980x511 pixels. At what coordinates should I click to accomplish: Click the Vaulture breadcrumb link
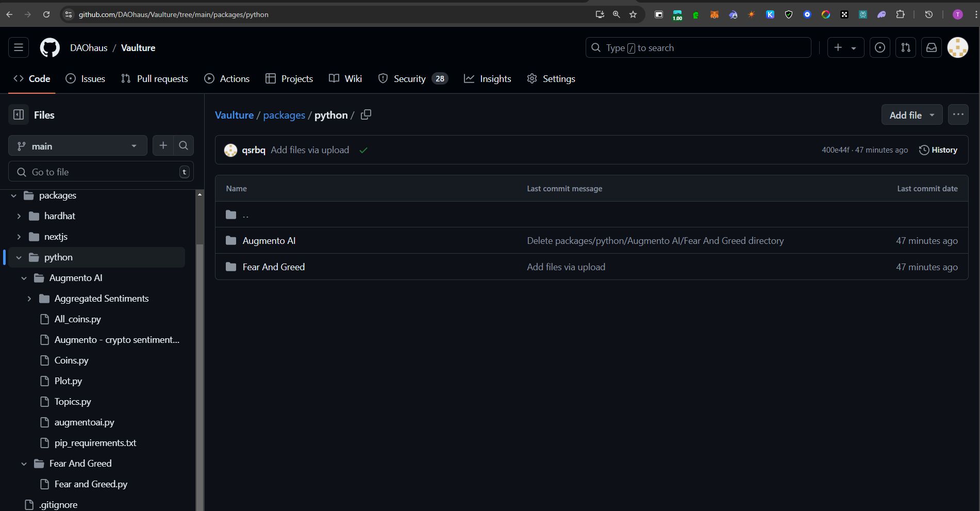234,115
